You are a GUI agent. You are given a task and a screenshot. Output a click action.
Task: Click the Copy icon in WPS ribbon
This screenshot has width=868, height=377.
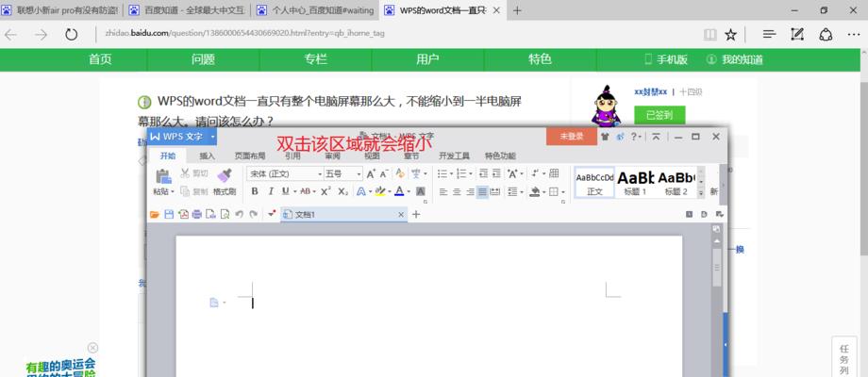click(185, 191)
